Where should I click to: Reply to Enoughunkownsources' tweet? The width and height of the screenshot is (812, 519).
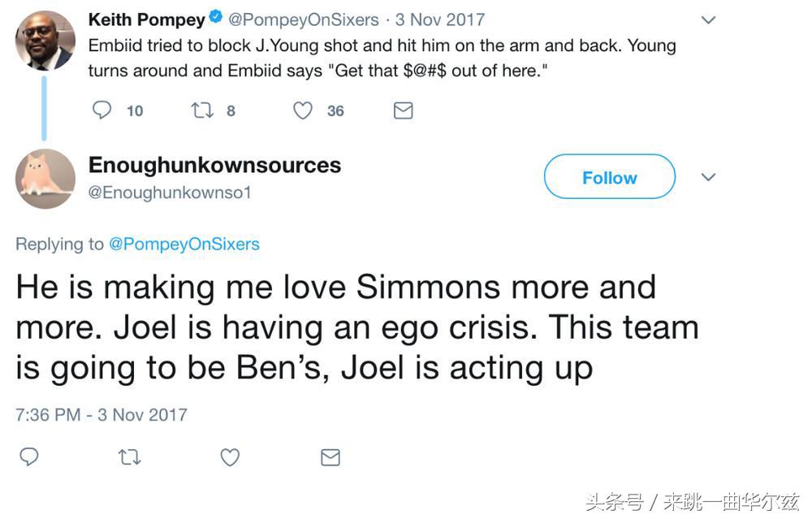(29, 457)
